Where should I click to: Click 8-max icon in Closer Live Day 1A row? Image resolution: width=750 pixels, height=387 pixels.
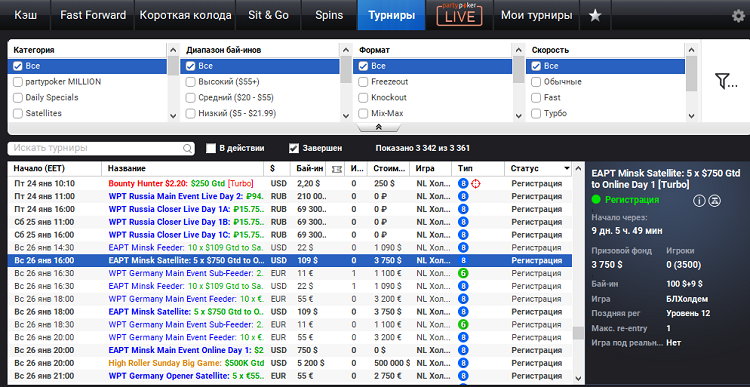[x=463, y=209]
